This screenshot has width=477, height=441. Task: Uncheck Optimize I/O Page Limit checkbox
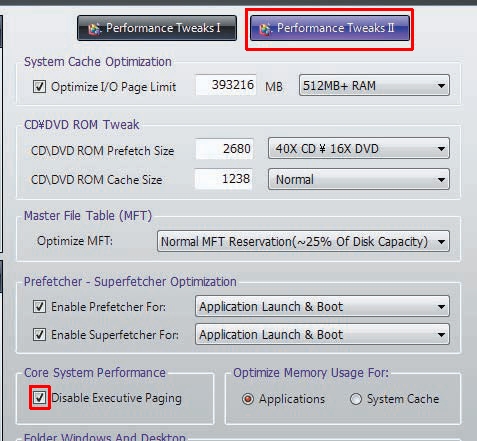point(39,87)
